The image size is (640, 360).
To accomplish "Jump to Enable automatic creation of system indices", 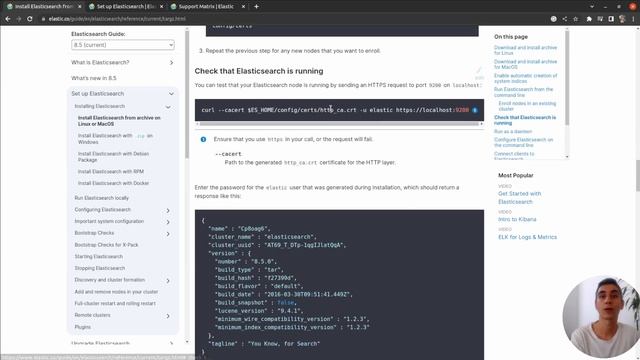I will pyautogui.click(x=525, y=78).
